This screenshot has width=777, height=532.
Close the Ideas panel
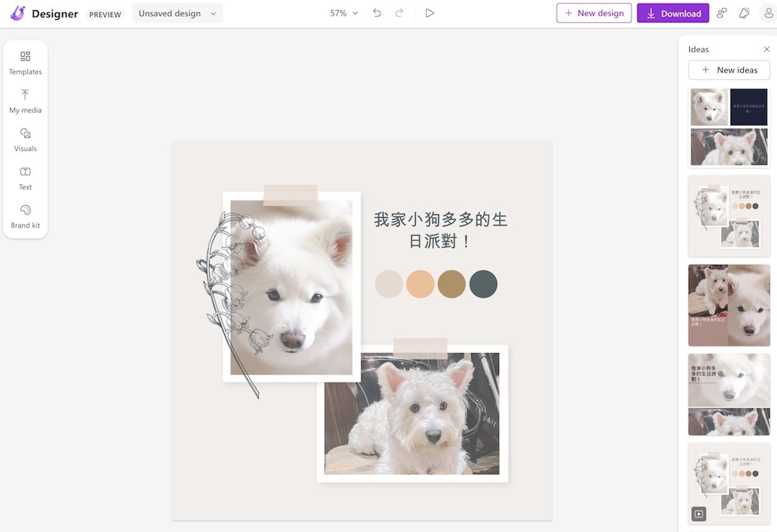click(x=767, y=49)
